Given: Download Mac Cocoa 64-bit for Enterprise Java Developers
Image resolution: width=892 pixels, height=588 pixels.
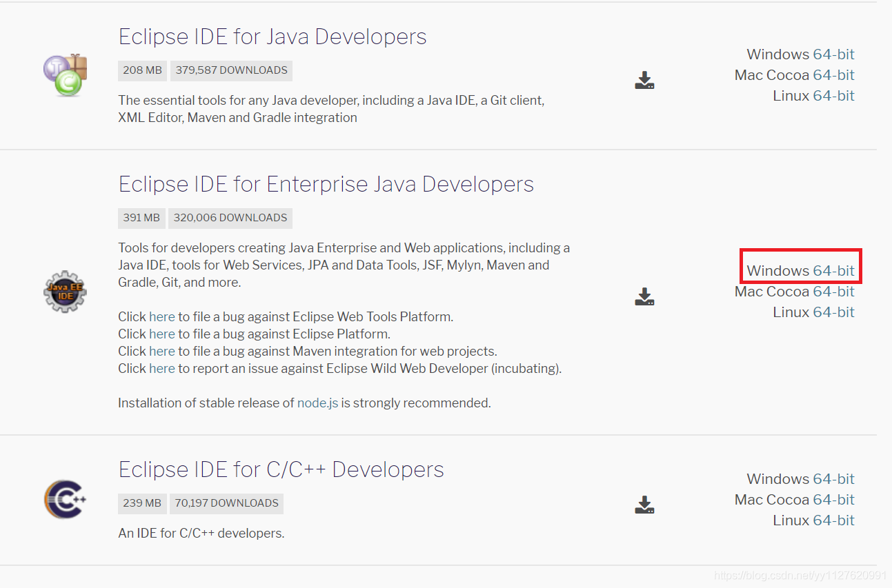Looking at the screenshot, I should [x=833, y=292].
